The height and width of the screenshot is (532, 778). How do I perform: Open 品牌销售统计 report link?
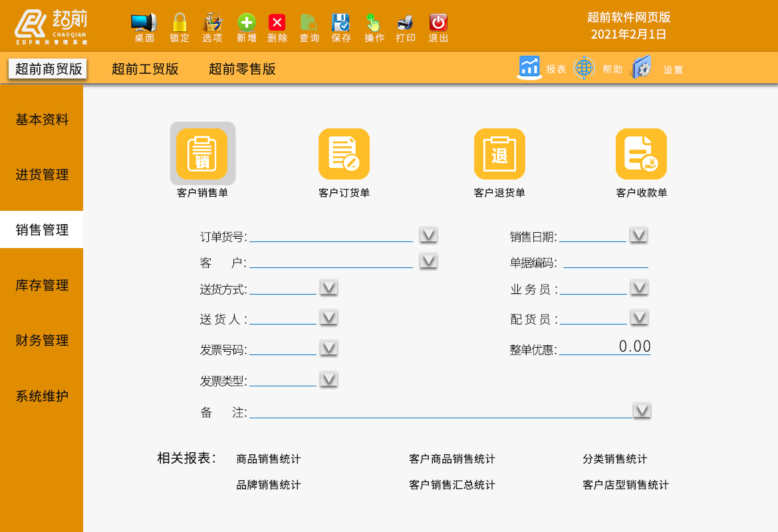[269, 485]
